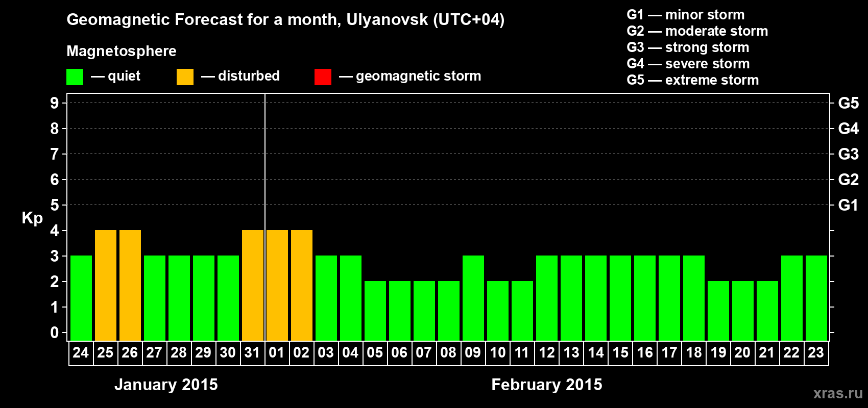Image resolution: width=868 pixels, height=408 pixels.
Task: Click the date label 03
Action: 326,352
